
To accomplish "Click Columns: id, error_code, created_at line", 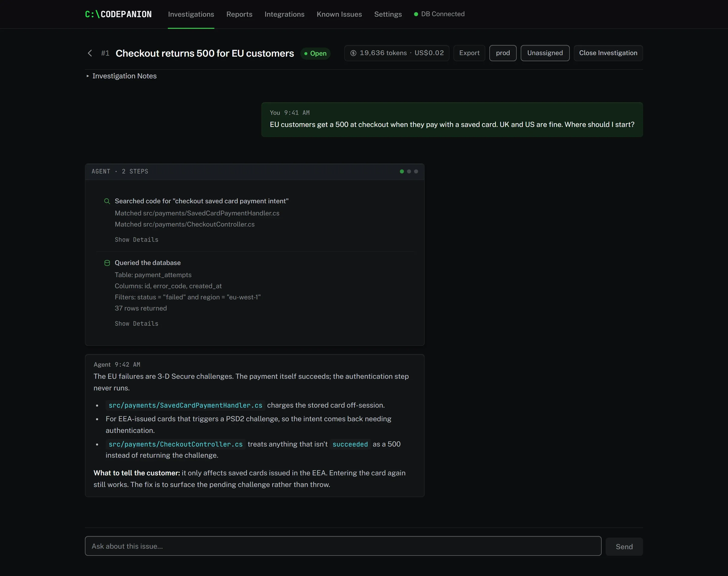I will [x=168, y=286].
